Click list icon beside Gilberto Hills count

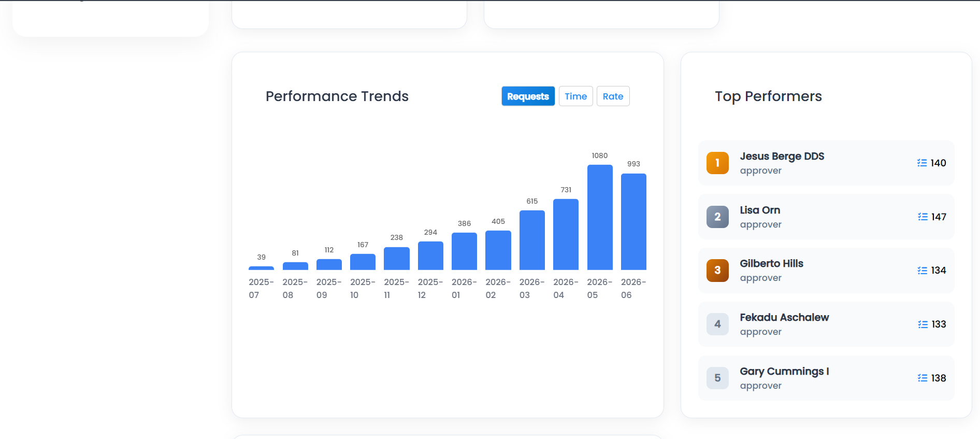click(x=922, y=271)
